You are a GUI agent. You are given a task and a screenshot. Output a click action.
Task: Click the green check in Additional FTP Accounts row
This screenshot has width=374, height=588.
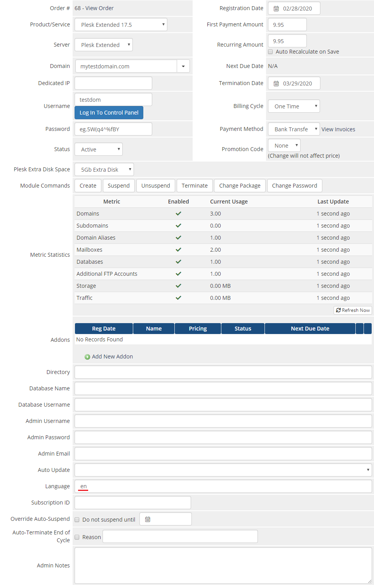click(179, 274)
